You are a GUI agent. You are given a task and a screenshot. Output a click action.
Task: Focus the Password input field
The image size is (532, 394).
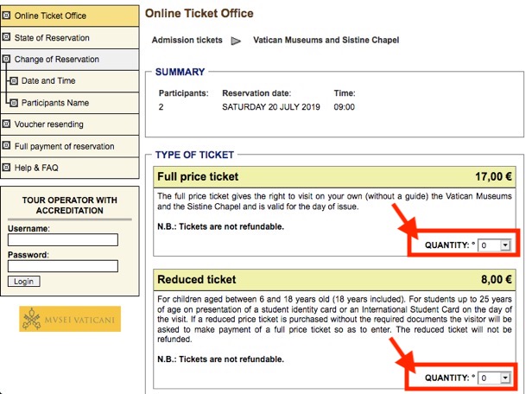tap(63, 266)
